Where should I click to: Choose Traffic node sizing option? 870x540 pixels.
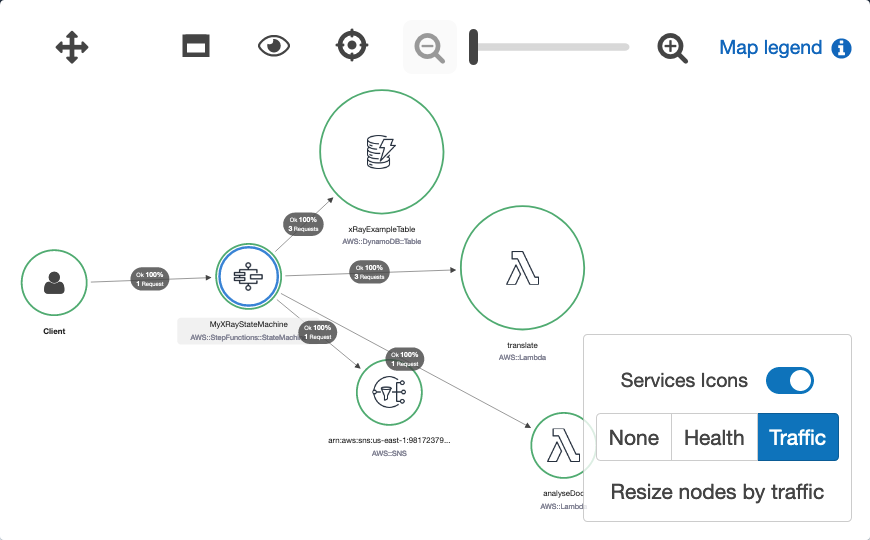798,437
